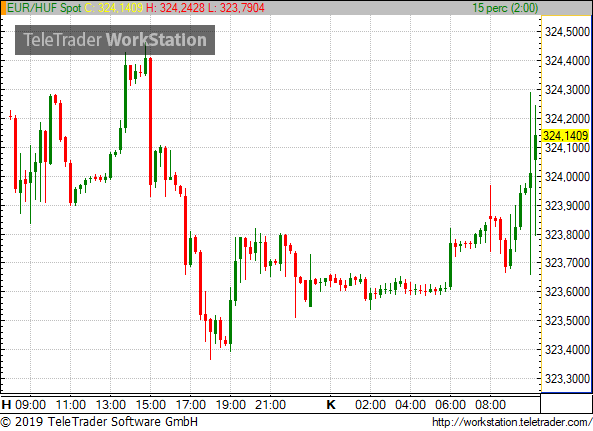Click the EUR/HUF Spot symbol title
Screen dimensions: 593x431
(44, 8)
